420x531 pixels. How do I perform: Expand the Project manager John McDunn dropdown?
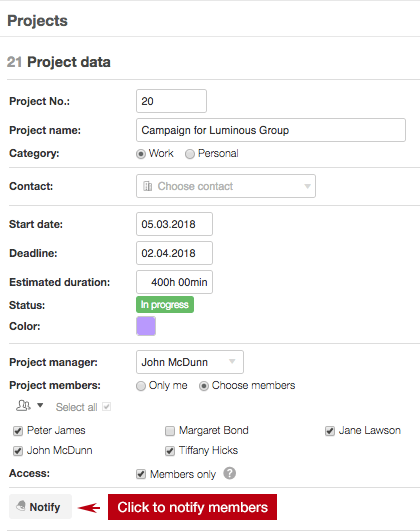click(190, 362)
